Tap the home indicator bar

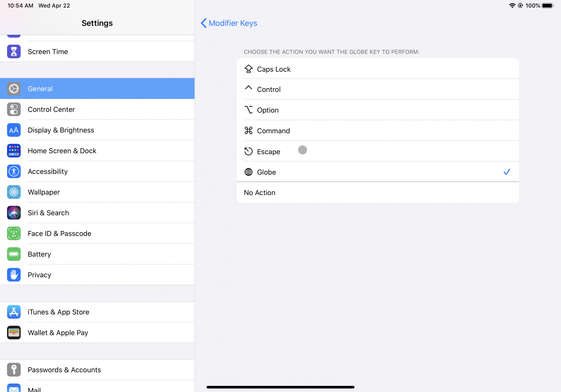point(280,387)
